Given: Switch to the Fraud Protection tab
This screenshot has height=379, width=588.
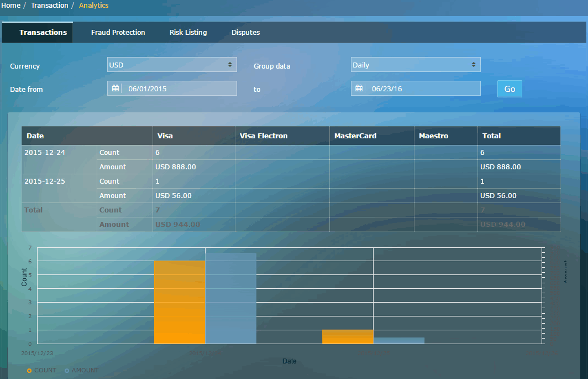Looking at the screenshot, I should pos(118,33).
